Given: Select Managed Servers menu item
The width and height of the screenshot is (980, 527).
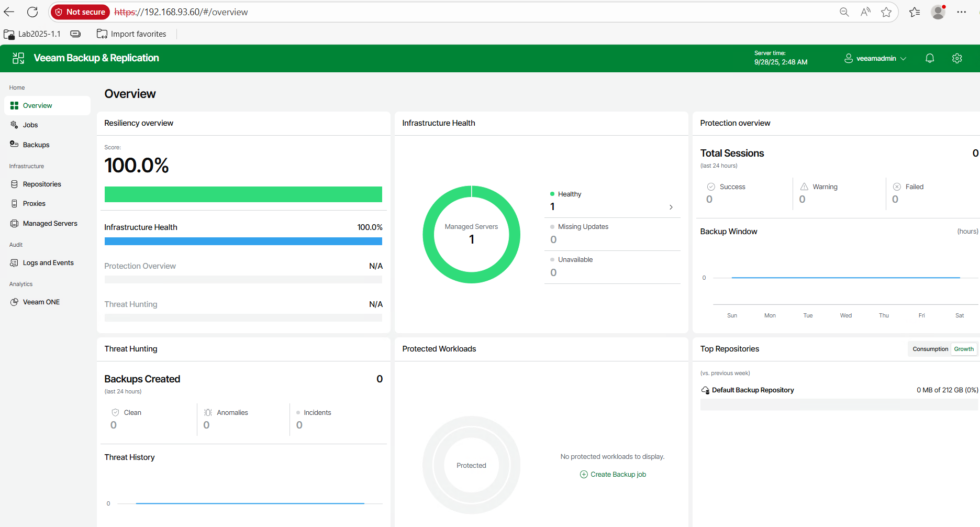Looking at the screenshot, I should click(50, 224).
